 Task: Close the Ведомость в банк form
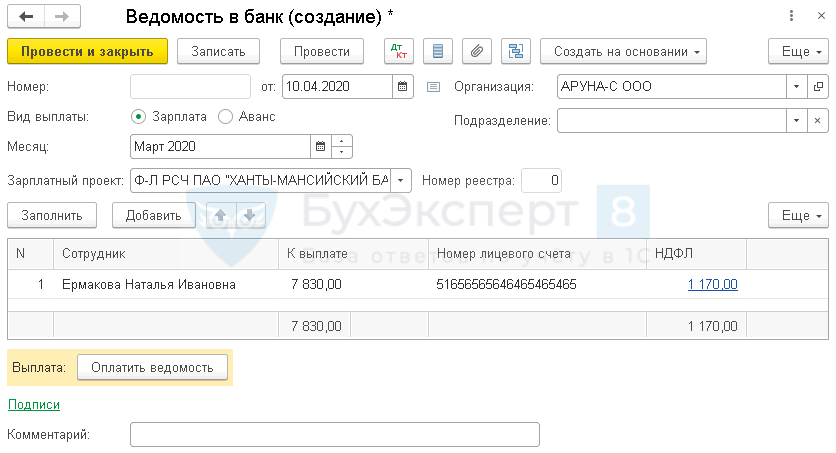(822, 16)
